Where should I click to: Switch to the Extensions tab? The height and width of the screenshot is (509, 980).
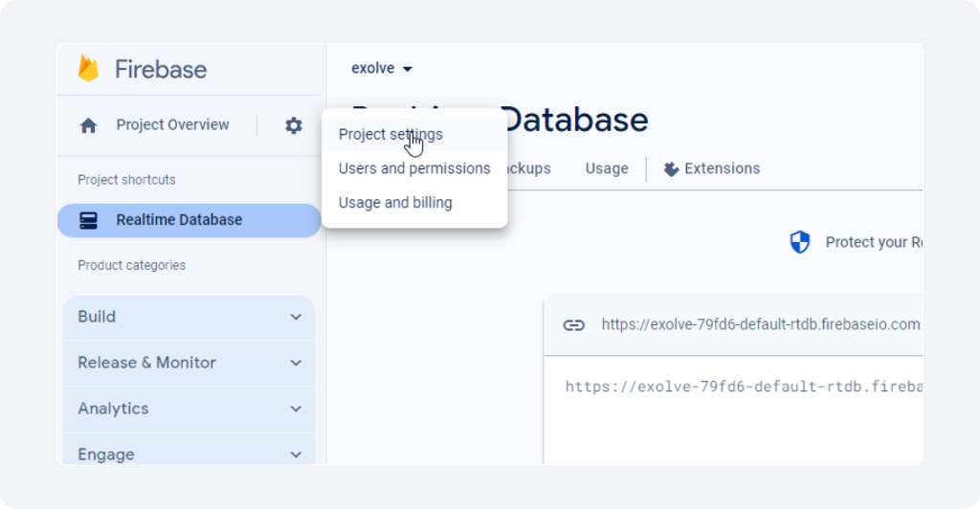pos(712,168)
